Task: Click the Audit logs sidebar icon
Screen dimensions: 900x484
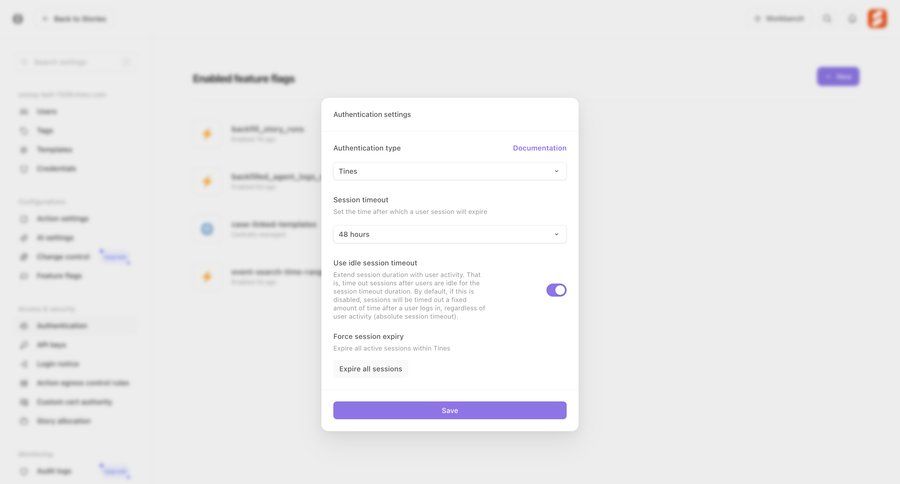Action: pos(24,471)
